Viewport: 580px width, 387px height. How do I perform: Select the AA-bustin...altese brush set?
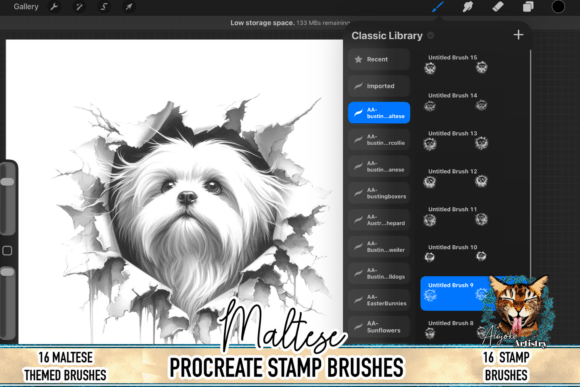tap(379, 113)
